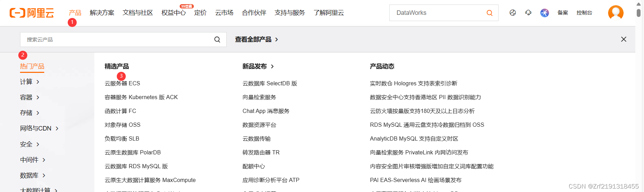The width and height of the screenshot is (644, 192).
Task: Open the 解决方案 menu
Action: pyautogui.click(x=102, y=13)
